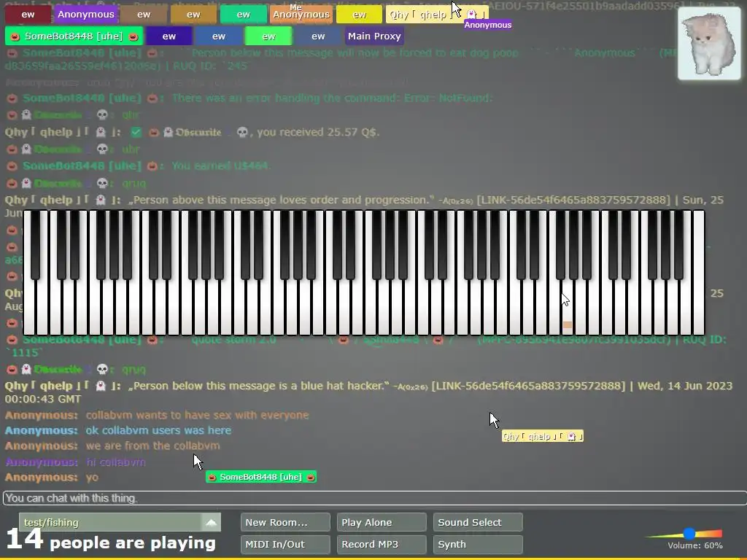Select the Qhy qhelp name tag in user list
747x560 pixels.
coord(437,15)
